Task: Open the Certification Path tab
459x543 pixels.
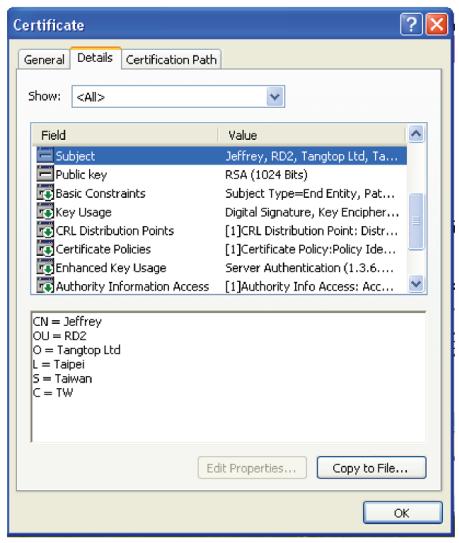Action: coord(171,60)
